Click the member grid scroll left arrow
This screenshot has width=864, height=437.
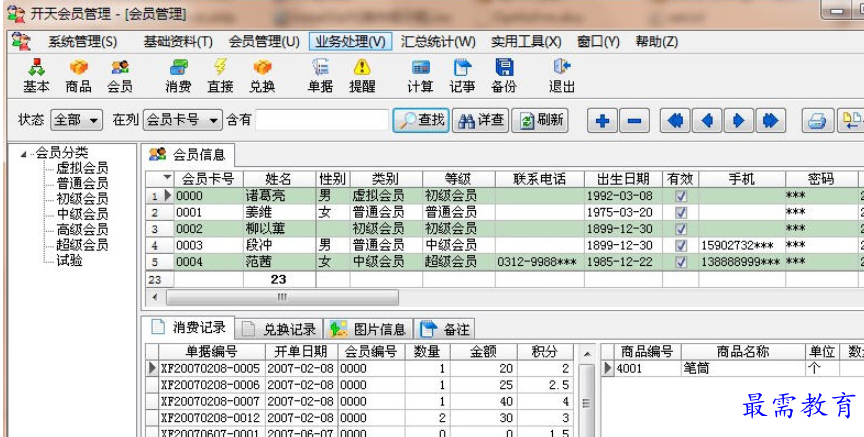[155, 297]
